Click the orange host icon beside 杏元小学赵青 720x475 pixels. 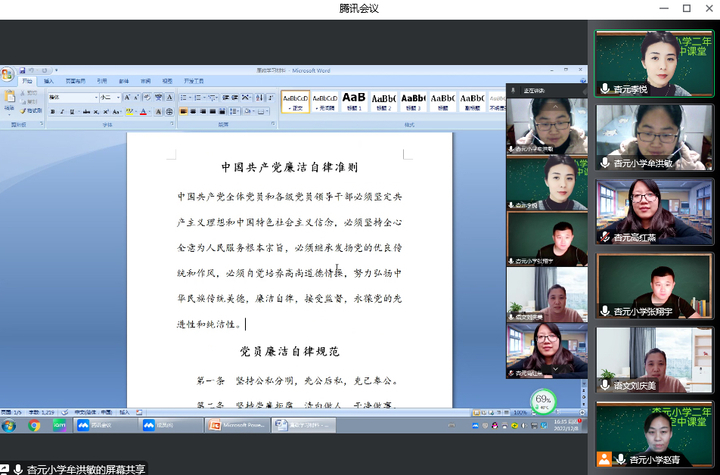(x=604, y=458)
